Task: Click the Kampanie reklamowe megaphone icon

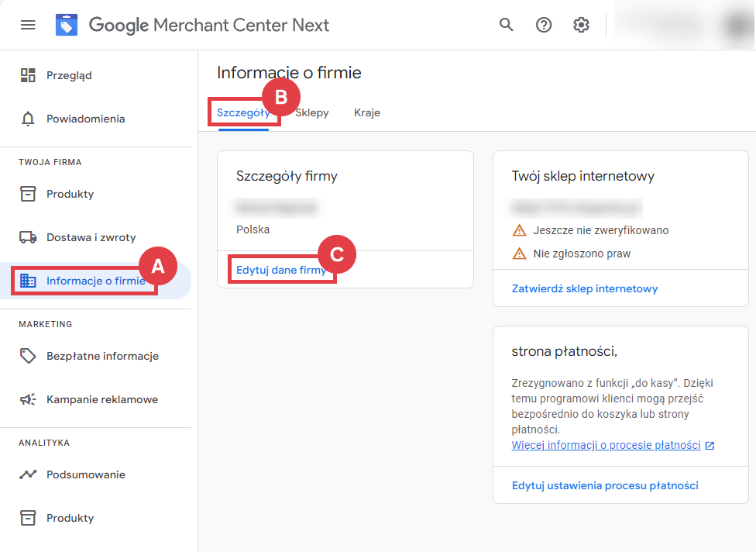Action: (x=28, y=398)
